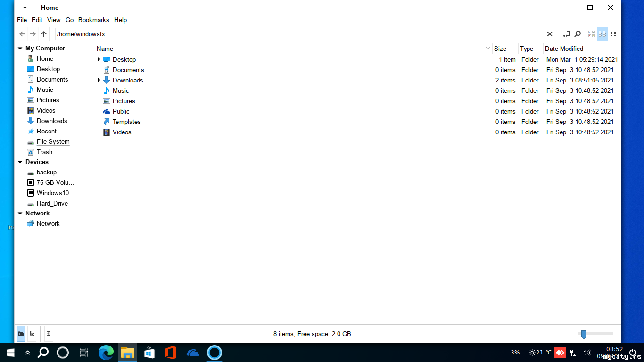Expand the Downloads folder row
This screenshot has width=644, height=362.
[x=99, y=80]
